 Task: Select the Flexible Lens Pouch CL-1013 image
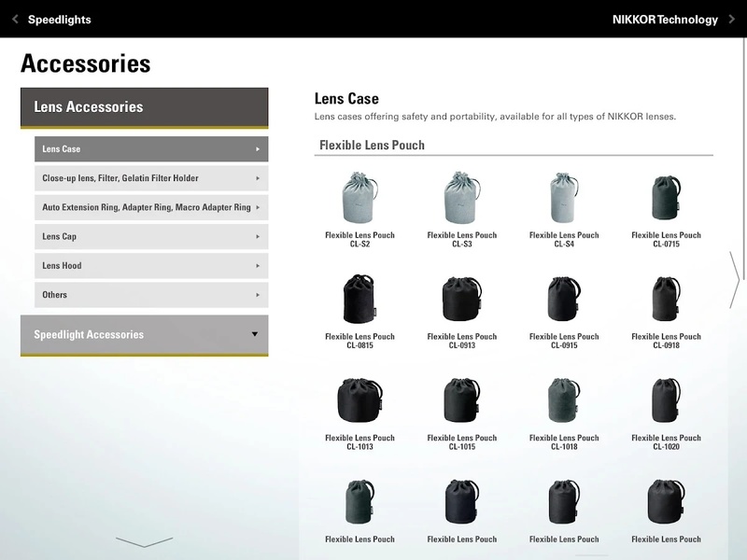point(359,400)
